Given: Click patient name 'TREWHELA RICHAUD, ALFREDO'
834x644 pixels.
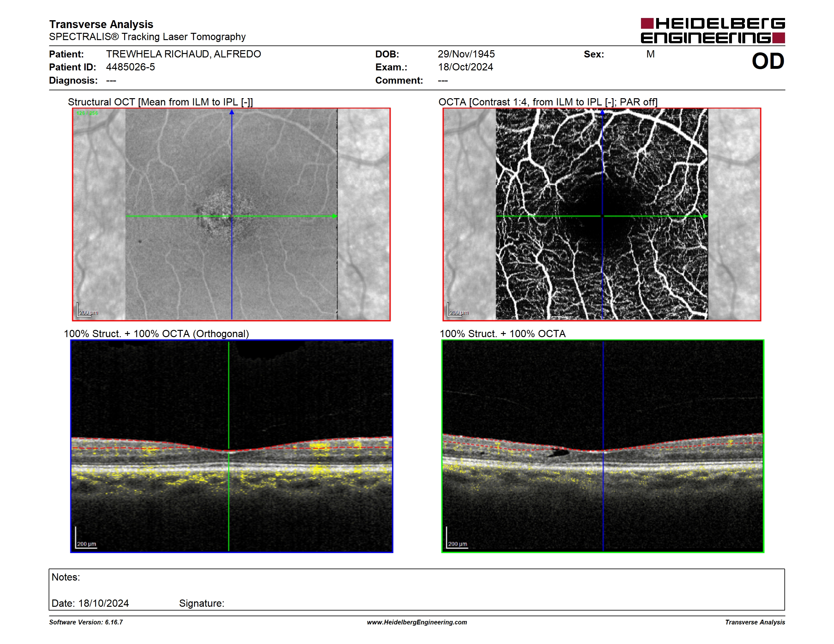Looking at the screenshot, I should 184,54.
